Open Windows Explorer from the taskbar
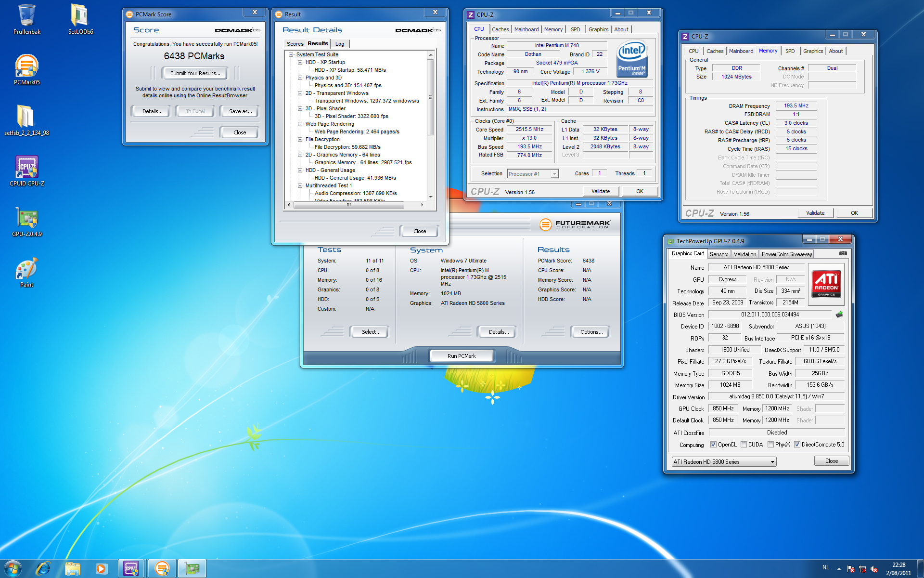 pyautogui.click(x=72, y=568)
